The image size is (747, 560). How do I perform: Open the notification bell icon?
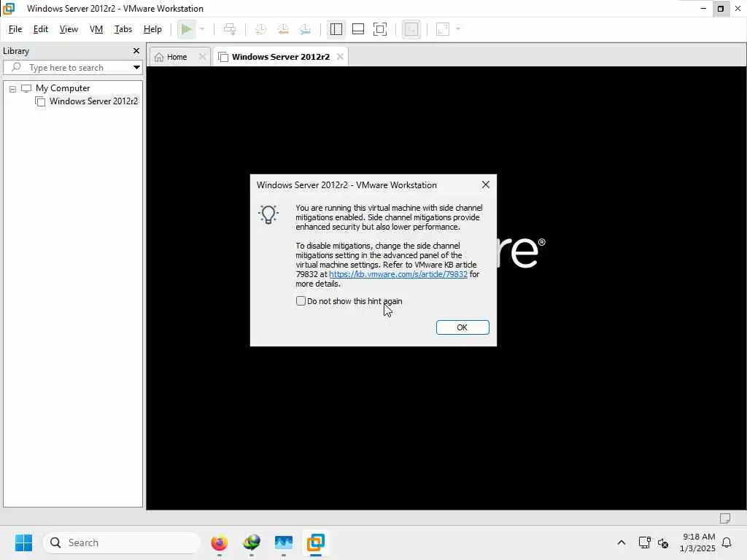727,542
